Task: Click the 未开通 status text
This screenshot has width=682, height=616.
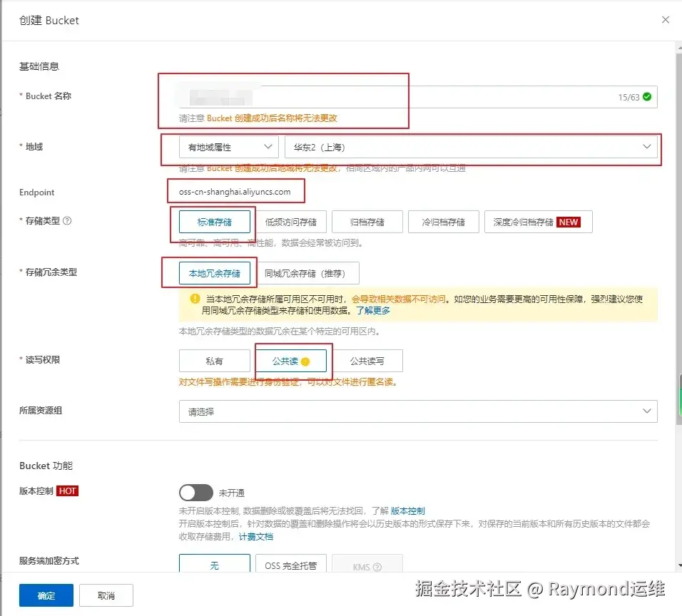Action: click(x=231, y=493)
